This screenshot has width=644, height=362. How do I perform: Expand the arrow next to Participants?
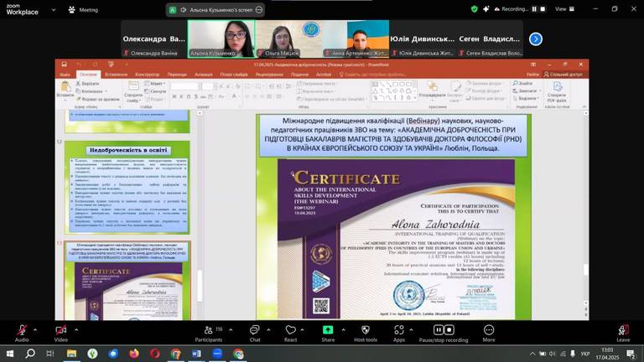(x=231, y=328)
